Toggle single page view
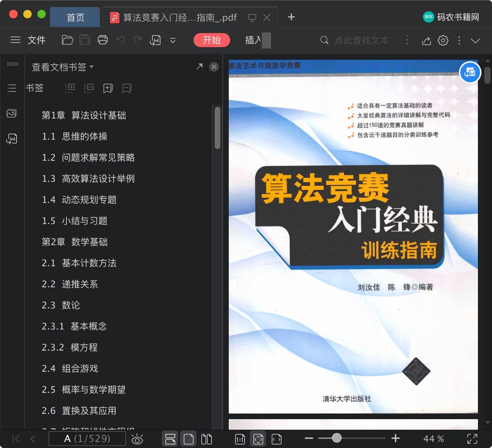Image resolution: width=492 pixels, height=448 pixels. point(189,439)
